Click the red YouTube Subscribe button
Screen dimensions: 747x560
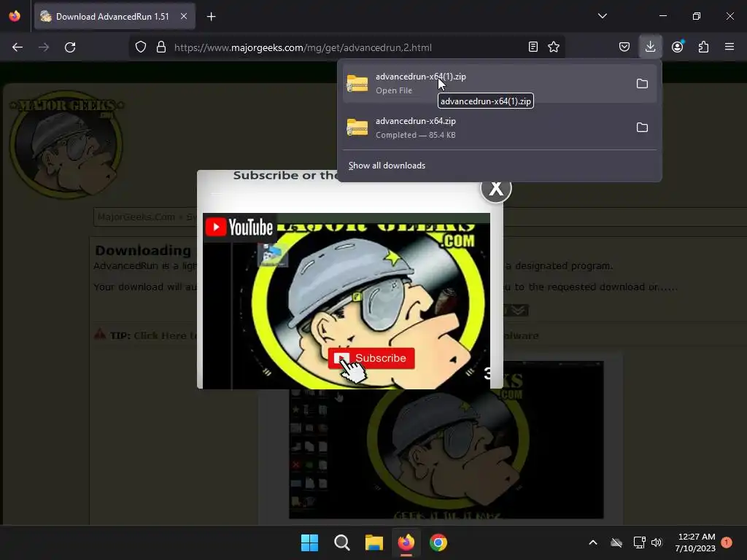point(371,358)
